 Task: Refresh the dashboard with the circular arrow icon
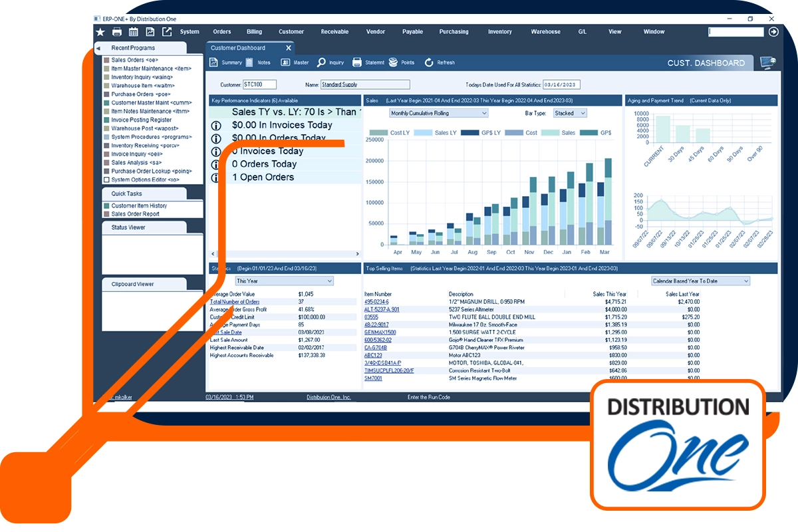point(428,62)
